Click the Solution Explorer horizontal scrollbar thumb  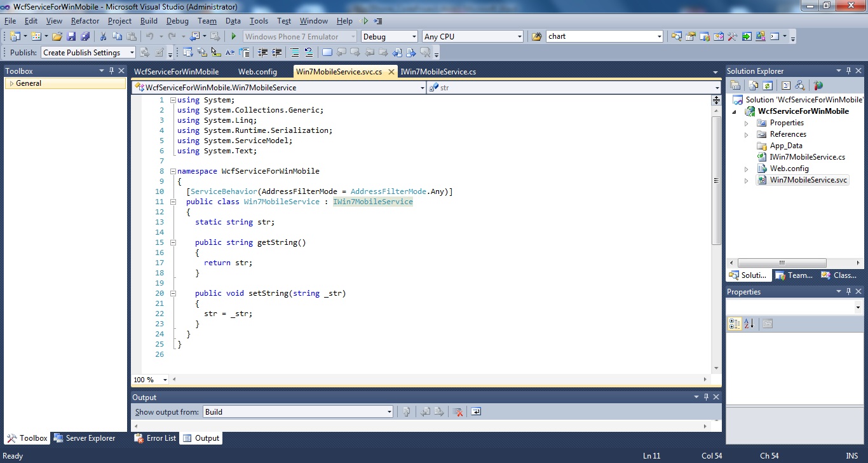(x=780, y=263)
